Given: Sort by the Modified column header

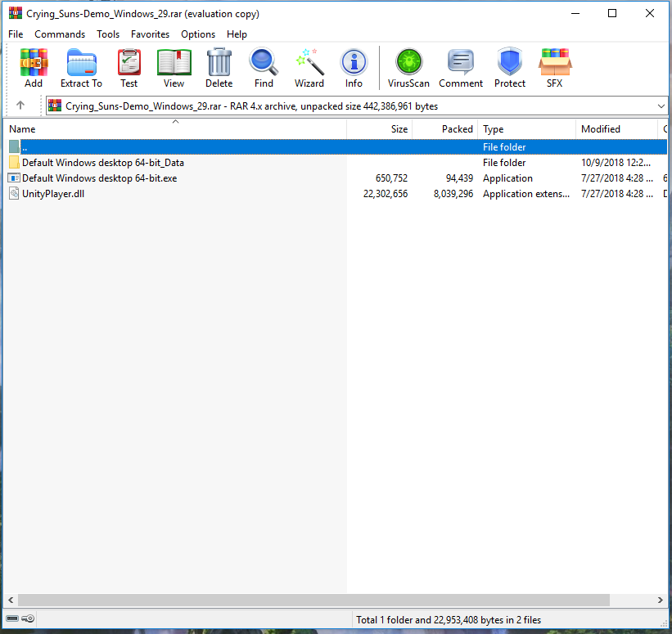Looking at the screenshot, I should coord(616,129).
